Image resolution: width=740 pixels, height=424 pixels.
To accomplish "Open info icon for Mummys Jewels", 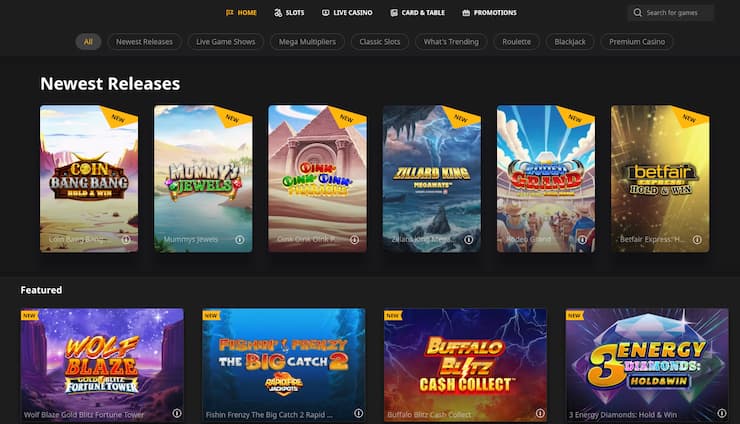I will click(240, 240).
